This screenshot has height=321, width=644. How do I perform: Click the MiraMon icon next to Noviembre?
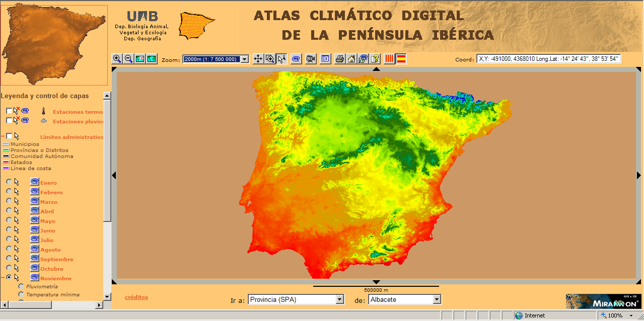pyautogui.click(x=35, y=277)
